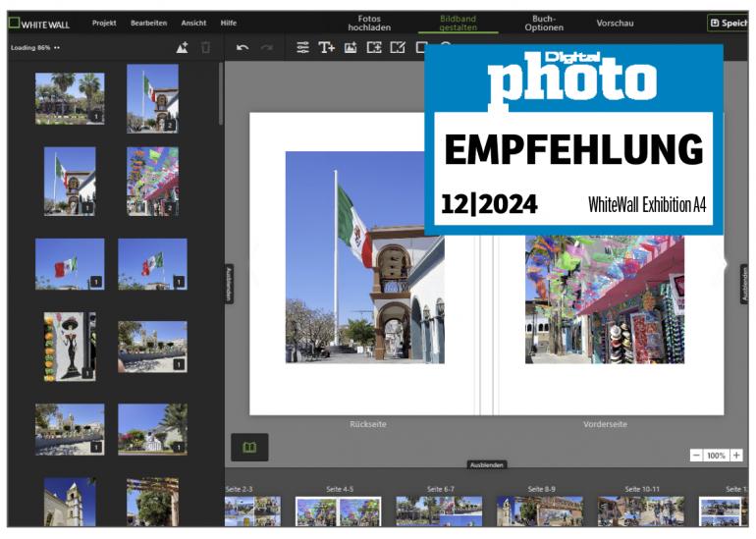The width and height of the screenshot is (756, 539).
Task: Open the Buch-Optionen tab
Action: [x=544, y=24]
